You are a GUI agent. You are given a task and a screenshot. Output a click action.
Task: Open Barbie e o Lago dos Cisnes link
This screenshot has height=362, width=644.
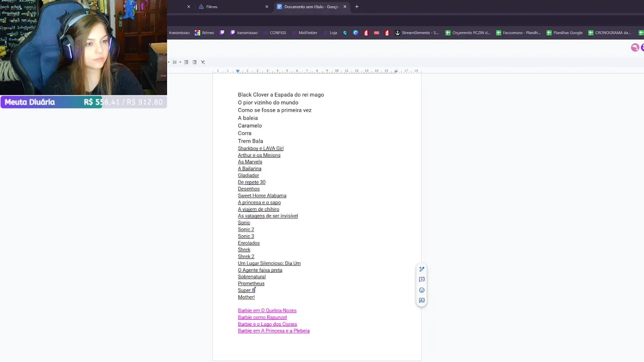(268, 324)
